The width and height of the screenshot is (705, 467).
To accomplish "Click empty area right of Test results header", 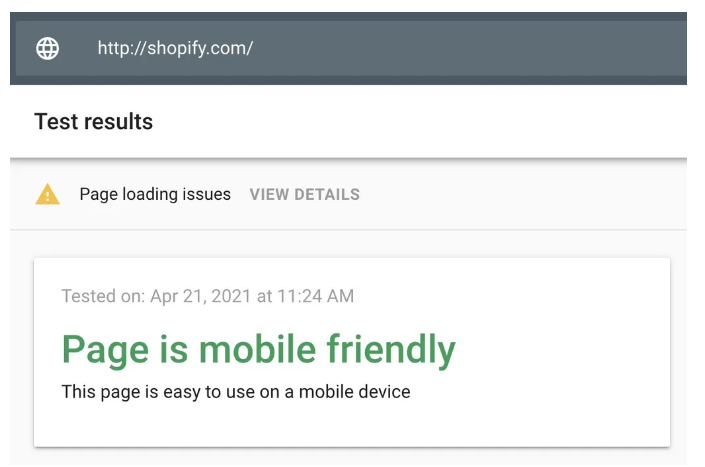I will [x=420, y=122].
